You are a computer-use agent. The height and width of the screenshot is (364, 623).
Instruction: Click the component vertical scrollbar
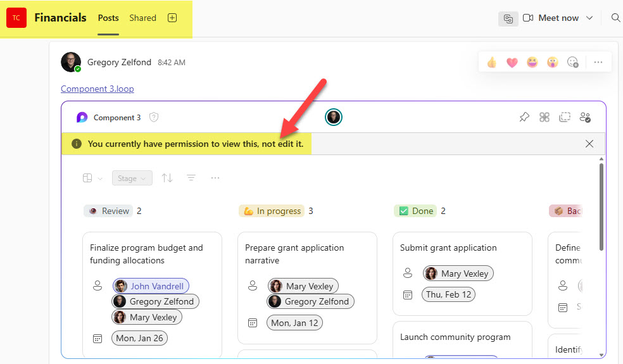click(x=601, y=207)
